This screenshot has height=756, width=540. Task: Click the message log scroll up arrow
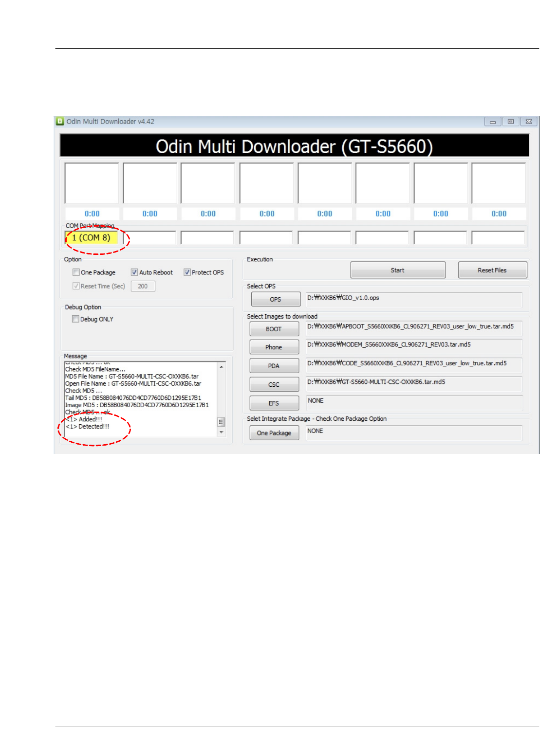click(222, 367)
